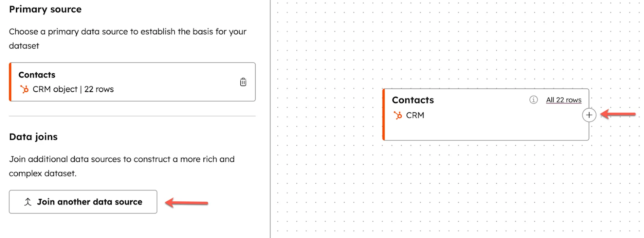Click the Data joins heading
This screenshot has width=644, height=238.
tap(33, 137)
